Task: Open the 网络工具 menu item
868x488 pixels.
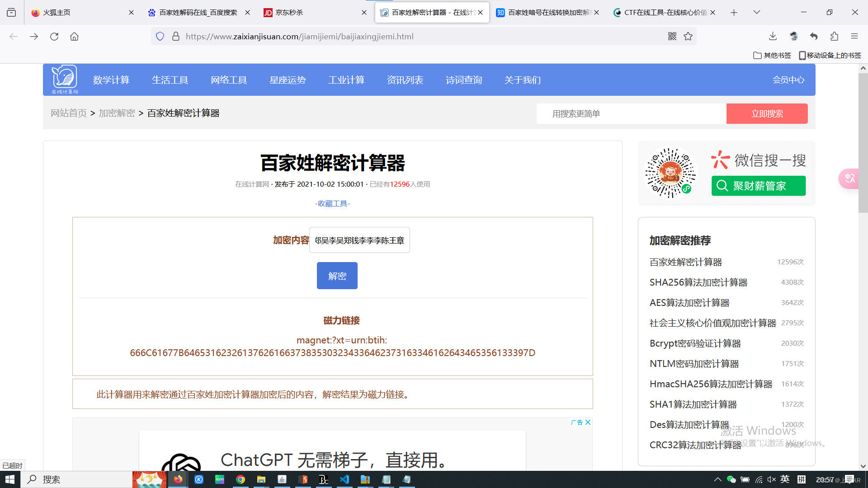Action: click(229, 80)
